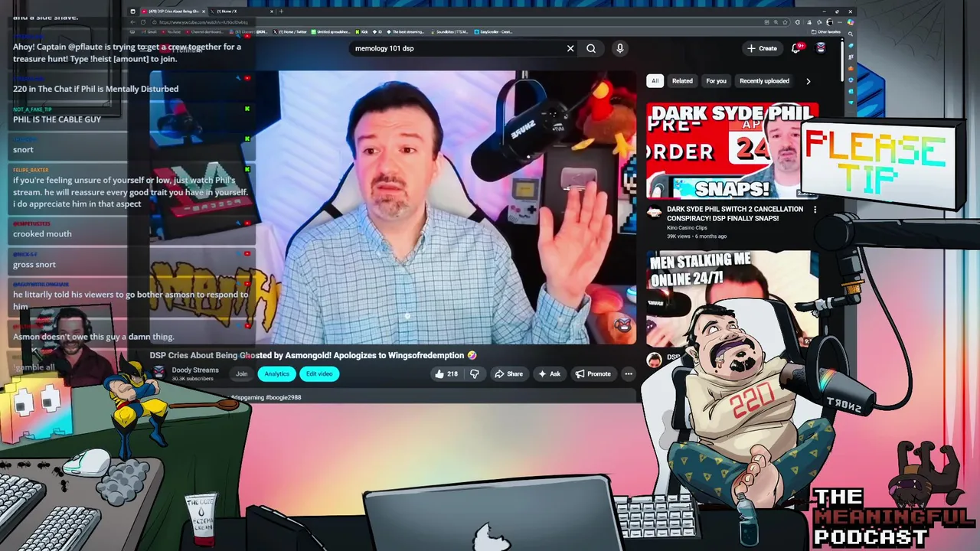Open the Kick bookmark
Screen dimensions: 980x551
361,32
